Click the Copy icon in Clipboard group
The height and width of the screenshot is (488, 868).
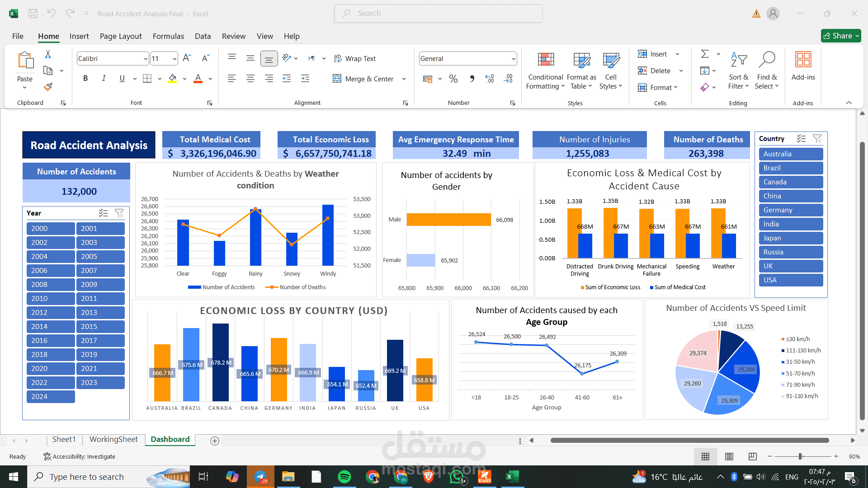[48, 70]
